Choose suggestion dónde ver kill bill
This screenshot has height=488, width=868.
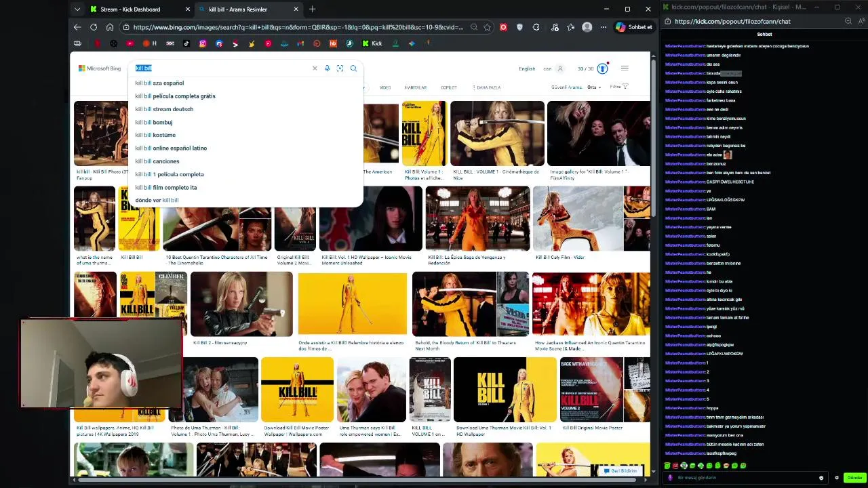[x=245, y=201]
